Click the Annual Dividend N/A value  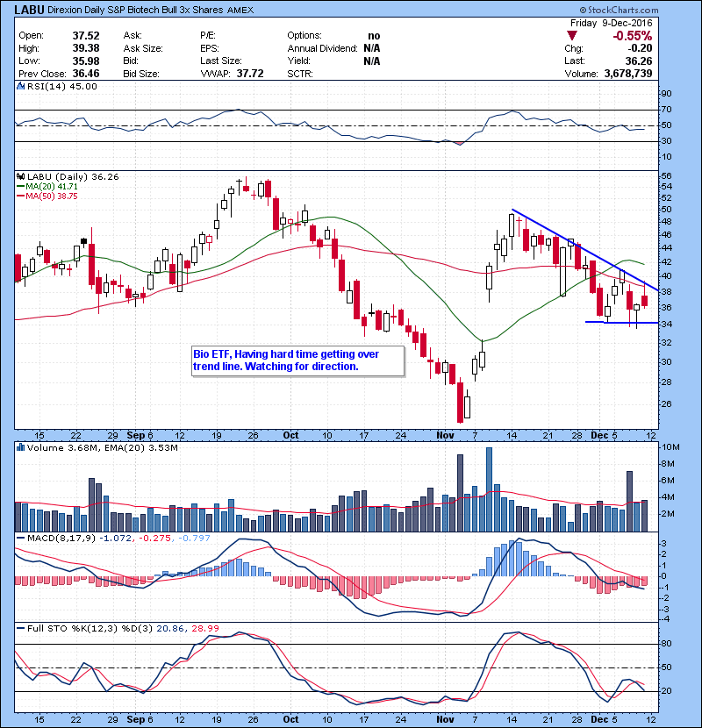click(372, 48)
